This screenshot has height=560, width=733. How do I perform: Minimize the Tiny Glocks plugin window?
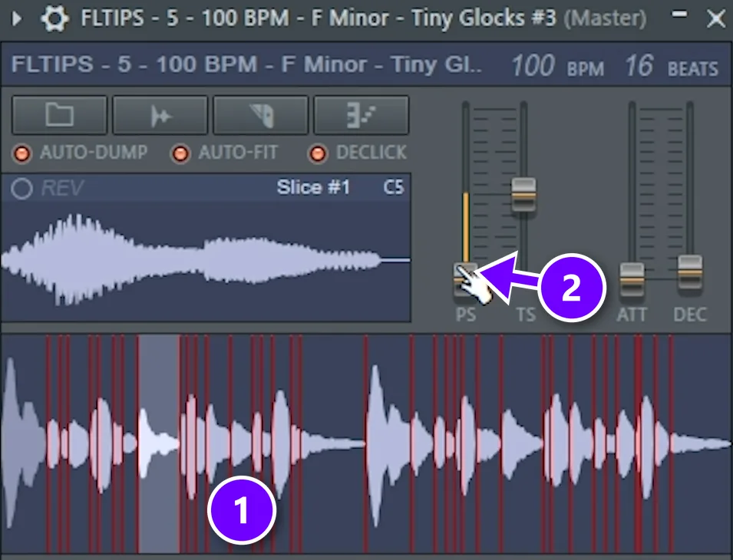point(679,15)
